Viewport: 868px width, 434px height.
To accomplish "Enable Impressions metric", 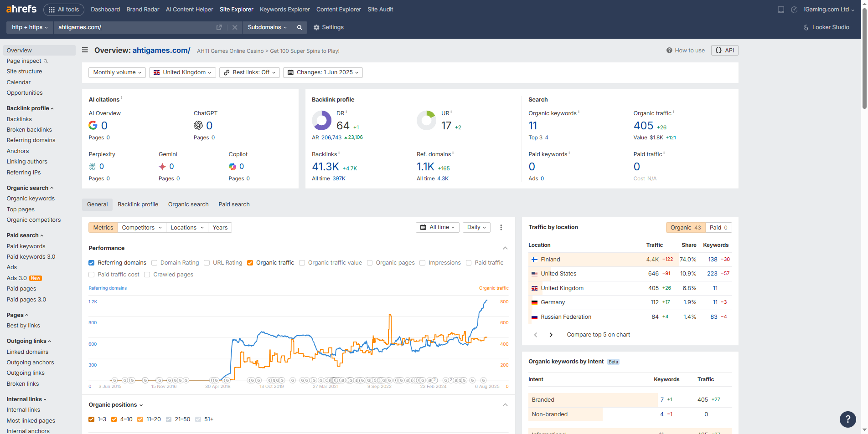I will 423,263.
